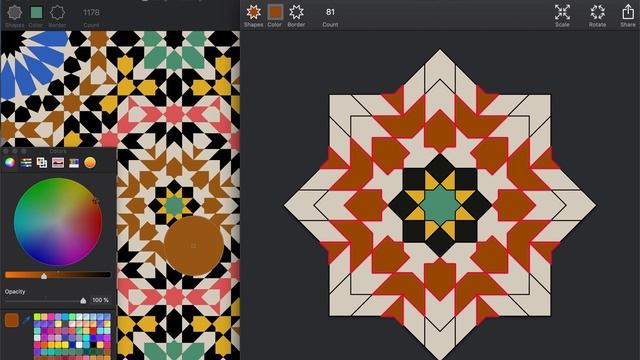Switch to color wheel picker mode

click(10, 162)
